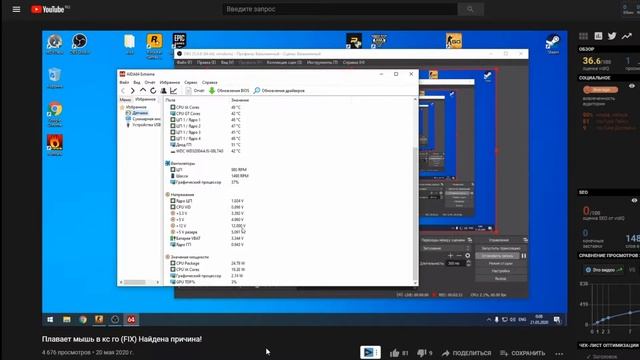Click the blue vidIQ button under video
The width and height of the screenshot is (640, 360).
click(370, 352)
